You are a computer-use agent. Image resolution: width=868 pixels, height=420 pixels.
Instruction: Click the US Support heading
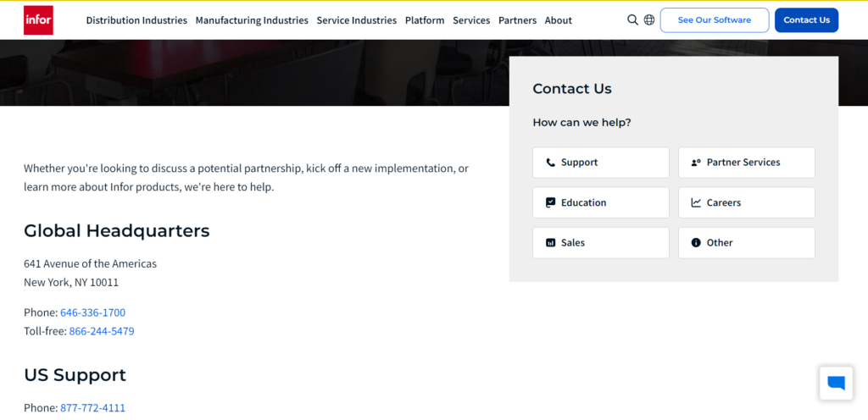coord(75,375)
